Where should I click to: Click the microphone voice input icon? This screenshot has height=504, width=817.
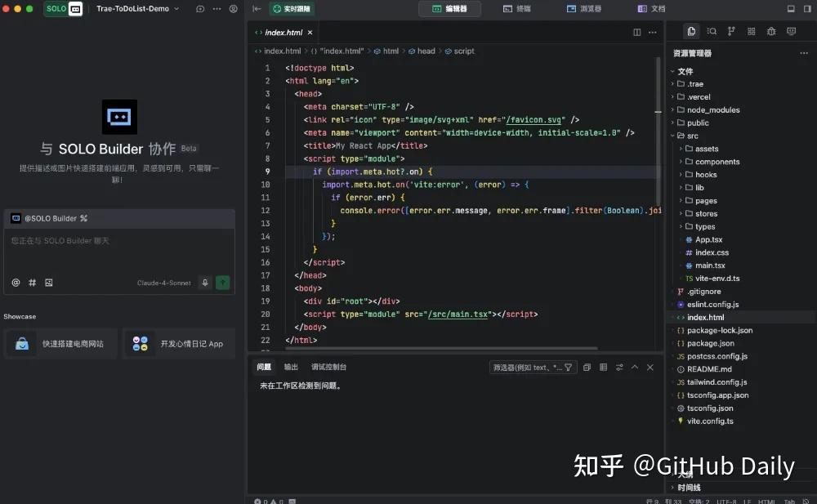click(205, 282)
